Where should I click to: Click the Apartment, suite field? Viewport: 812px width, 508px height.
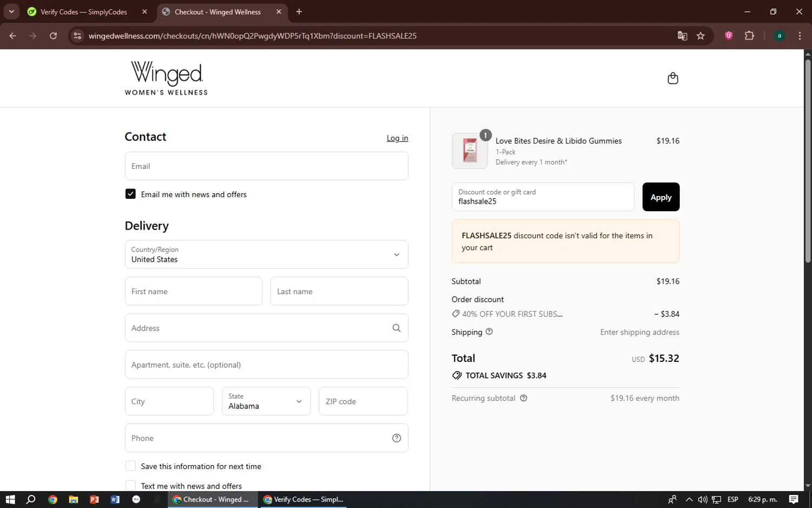pos(266,364)
